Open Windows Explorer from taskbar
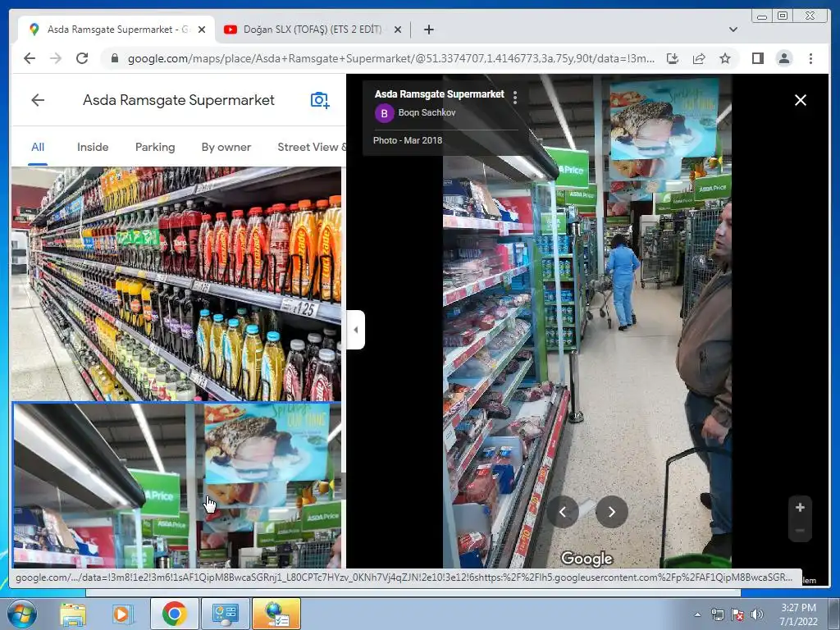840x630 pixels. pyautogui.click(x=73, y=614)
